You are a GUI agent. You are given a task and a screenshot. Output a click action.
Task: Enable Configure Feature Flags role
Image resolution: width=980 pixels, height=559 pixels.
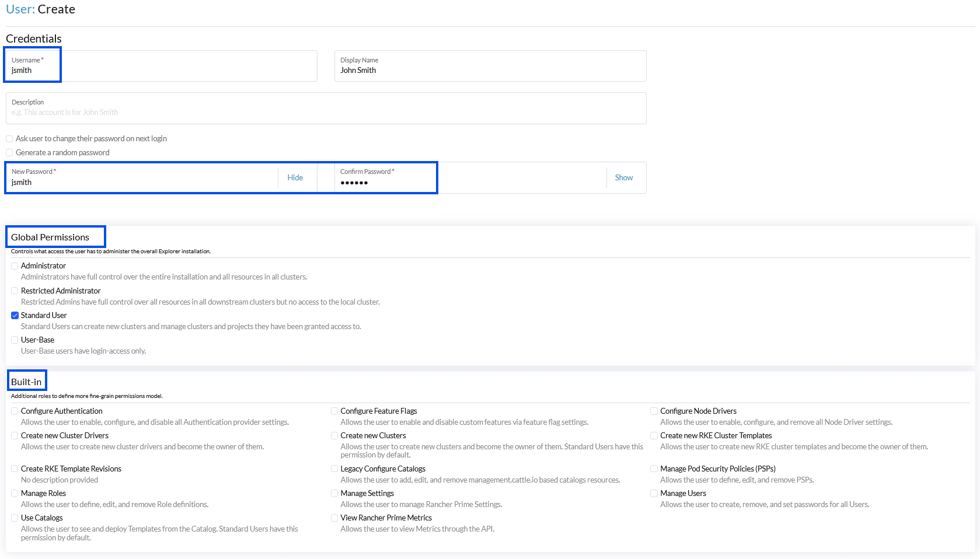point(334,411)
